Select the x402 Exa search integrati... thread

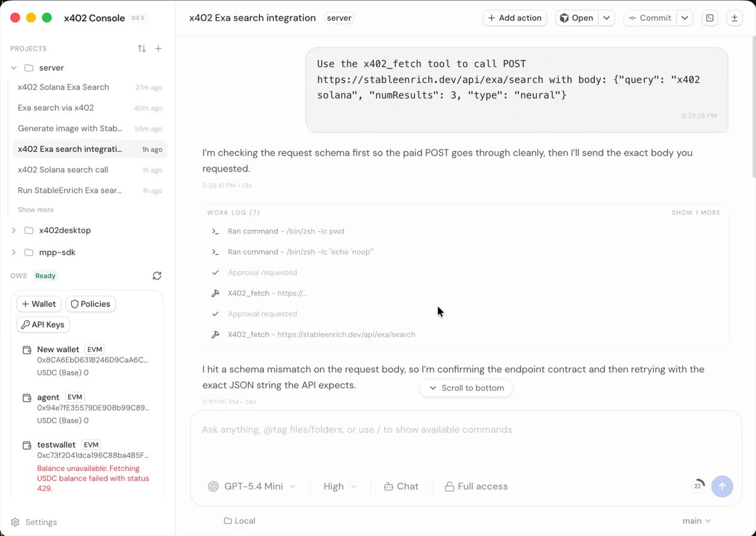(89, 149)
